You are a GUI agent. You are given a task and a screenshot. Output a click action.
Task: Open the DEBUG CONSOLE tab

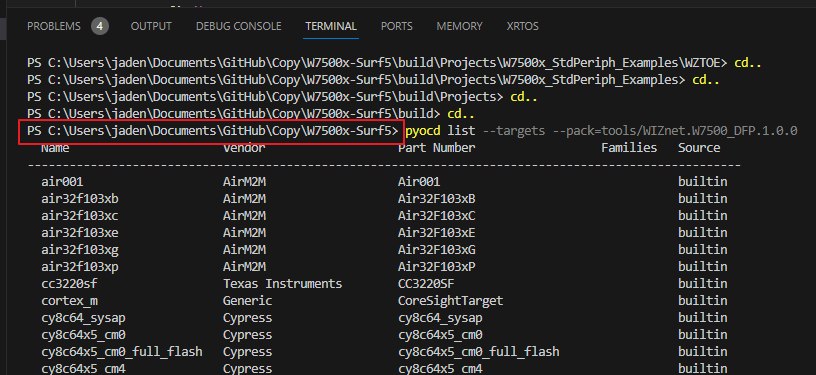tap(238, 26)
